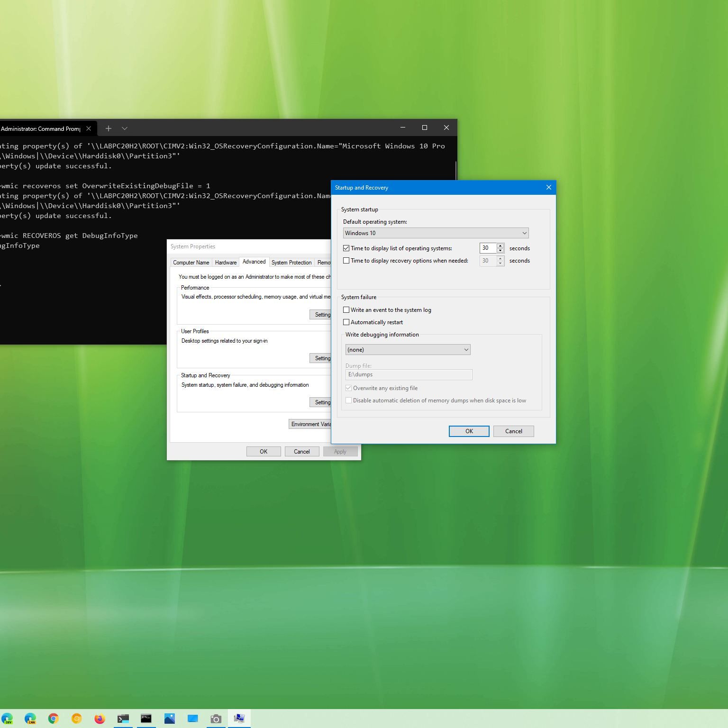Increase operating systems list time using up arrow
This screenshot has height=728, width=728.
coord(500,246)
